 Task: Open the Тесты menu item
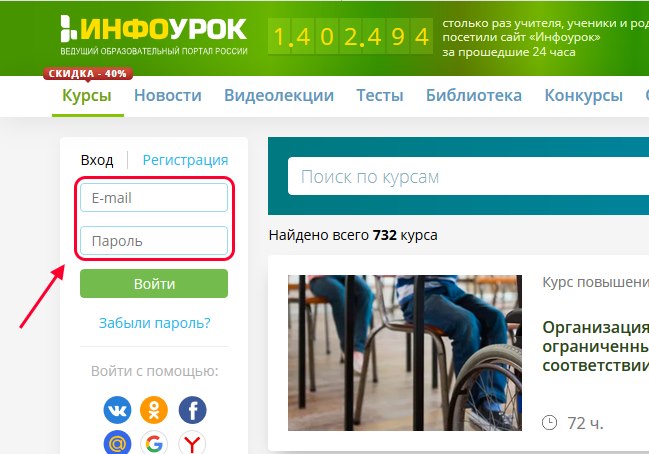coord(380,96)
